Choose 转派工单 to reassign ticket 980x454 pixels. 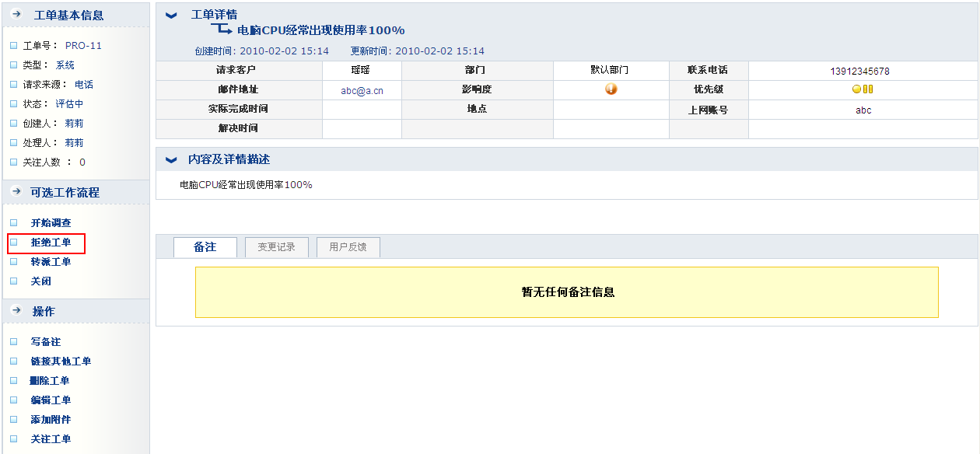point(51,262)
